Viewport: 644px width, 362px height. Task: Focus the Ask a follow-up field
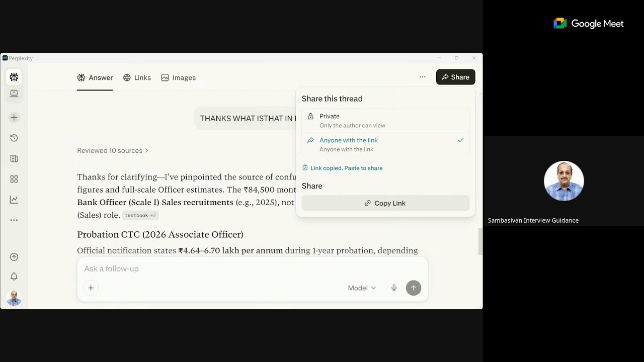point(252,268)
